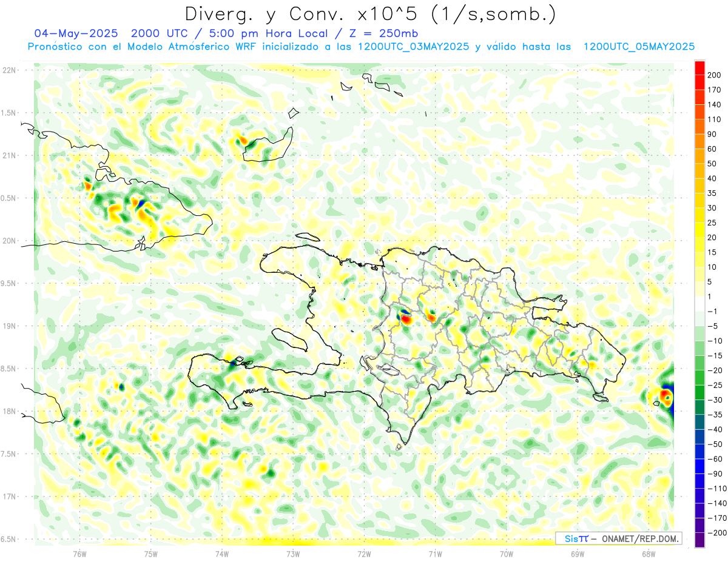Click the '-60' colorbar label

(x=716, y=459)
